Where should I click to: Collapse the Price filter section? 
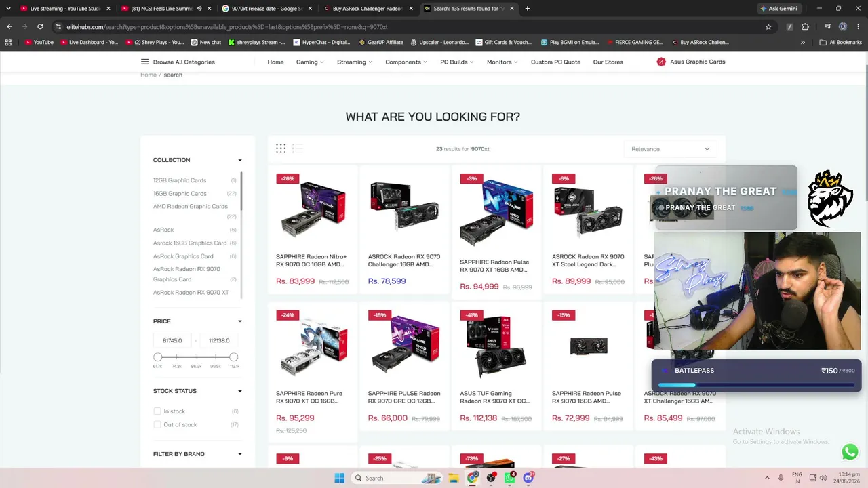[239, 321]
